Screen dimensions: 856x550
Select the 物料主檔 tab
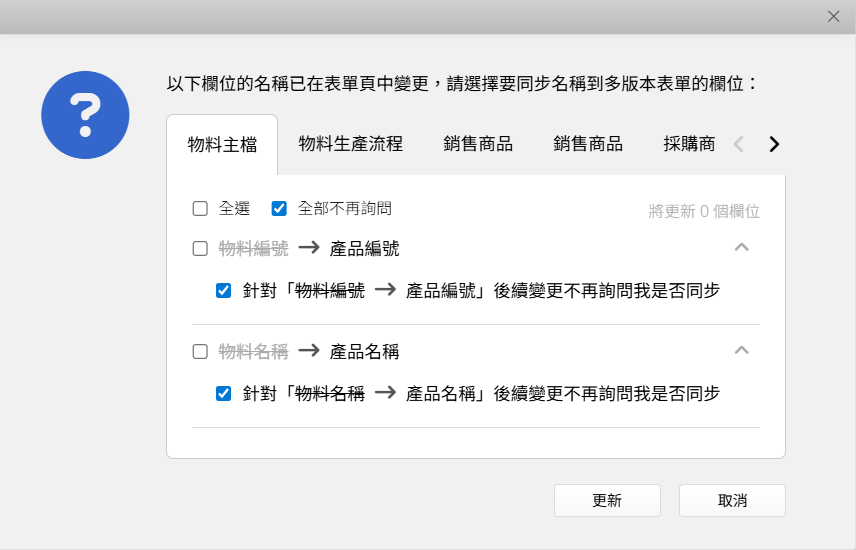pos(222,145)
